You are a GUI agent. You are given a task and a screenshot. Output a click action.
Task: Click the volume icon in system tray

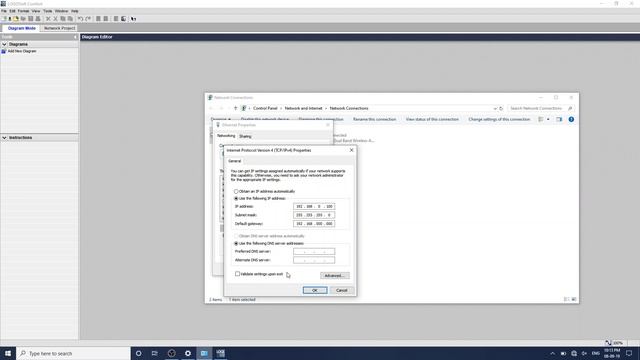click(584, 353)
